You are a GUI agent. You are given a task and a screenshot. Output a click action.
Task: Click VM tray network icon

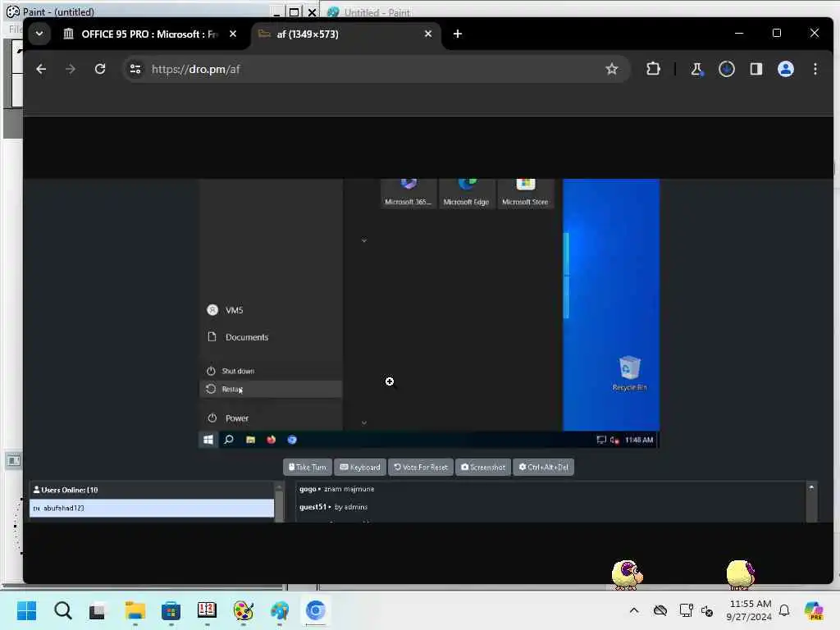(601, 440)
